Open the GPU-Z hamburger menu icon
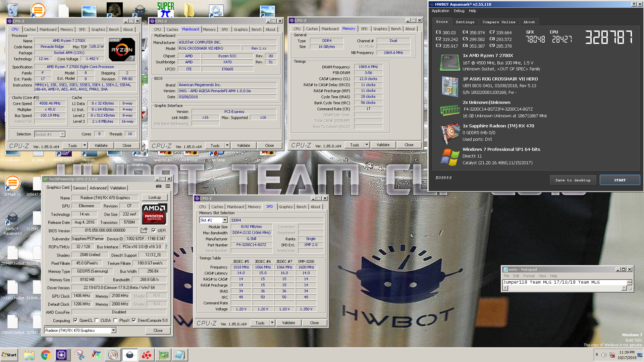Viewport: 644px width, 362px height. (x=168, y=186)
